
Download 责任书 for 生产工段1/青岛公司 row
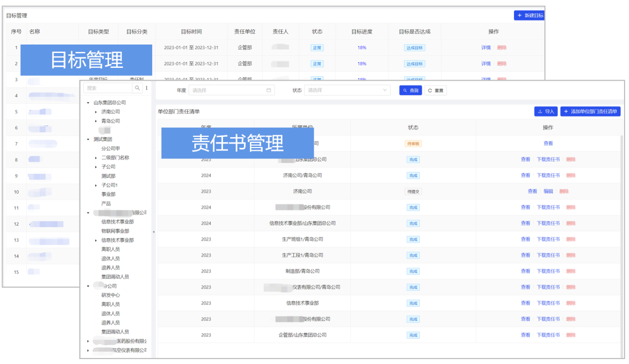pyautogui.click(x=548, y=255)
